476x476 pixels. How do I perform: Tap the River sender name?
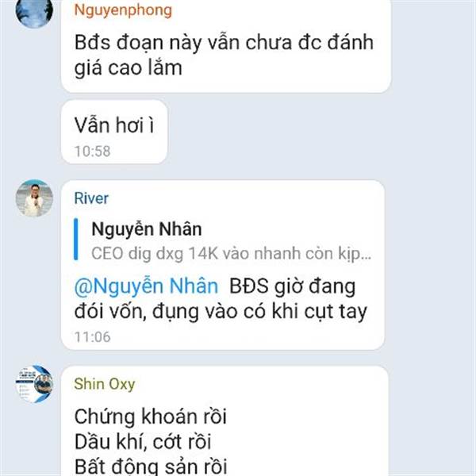[91, 198]
